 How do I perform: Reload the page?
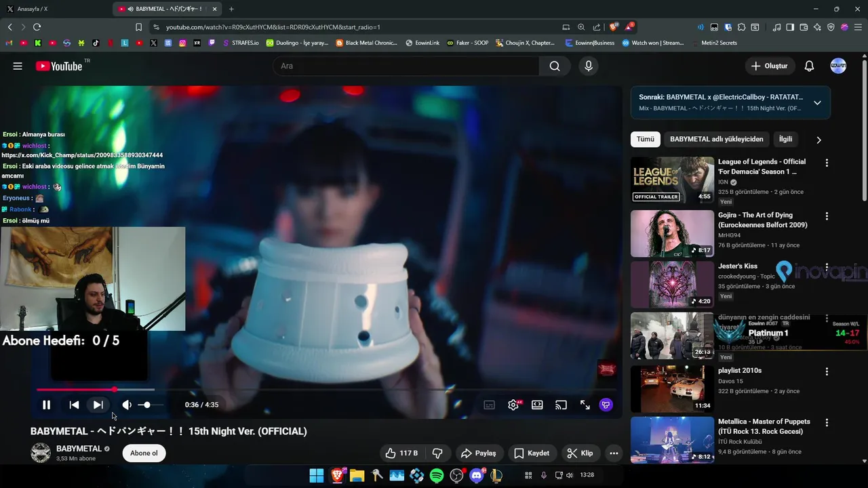click(37, 27)
